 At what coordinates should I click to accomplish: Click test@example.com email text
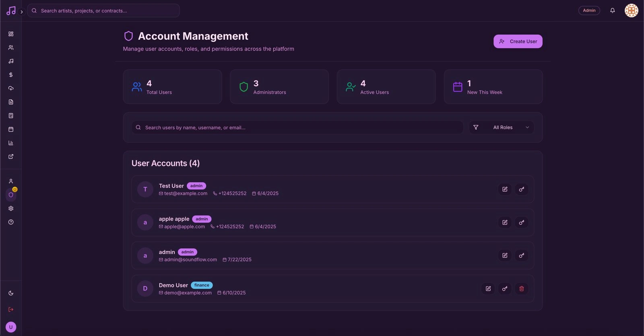pos(186,194)
